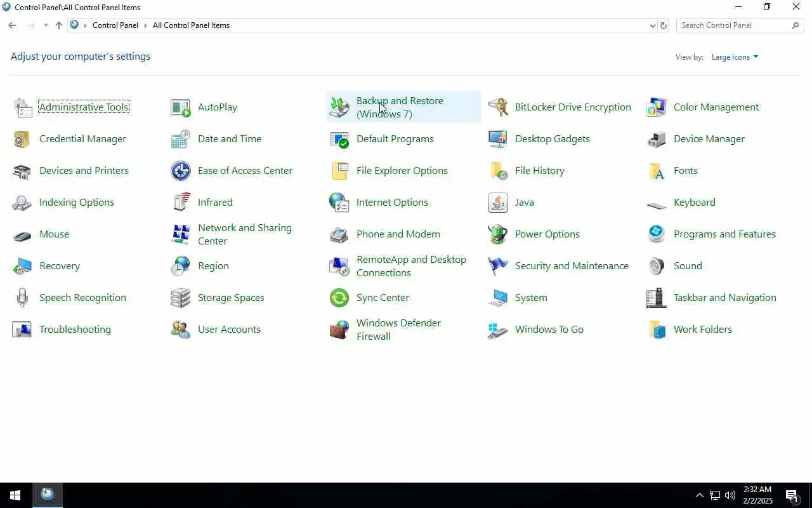Go up one level with Up arrow
The height and width of the screenshot is (508, 812).
[59, 25]
